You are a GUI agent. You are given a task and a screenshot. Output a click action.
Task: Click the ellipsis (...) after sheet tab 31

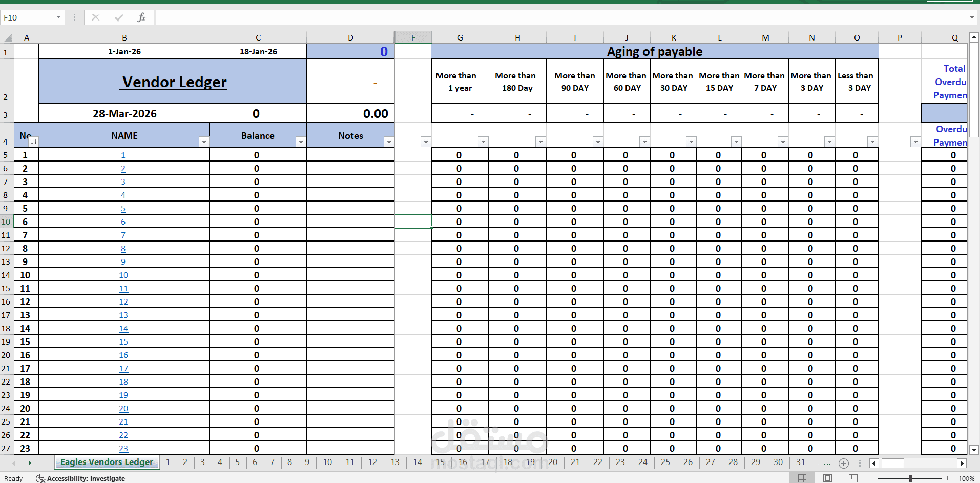[827, 462]
